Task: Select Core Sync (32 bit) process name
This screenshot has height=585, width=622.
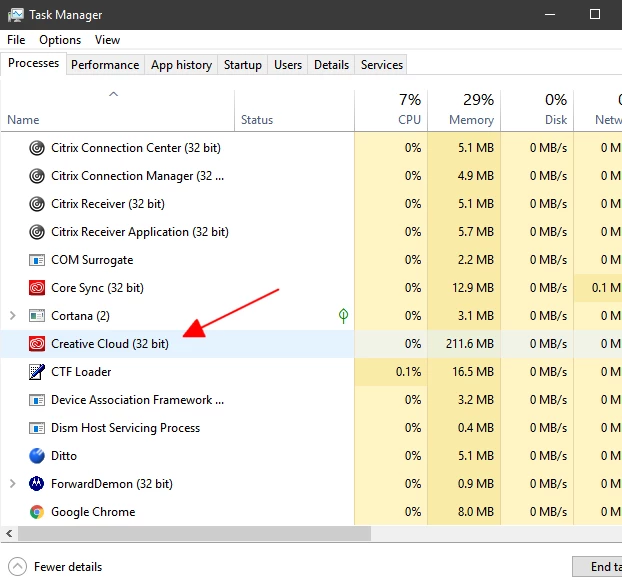Action: [97, 288]
